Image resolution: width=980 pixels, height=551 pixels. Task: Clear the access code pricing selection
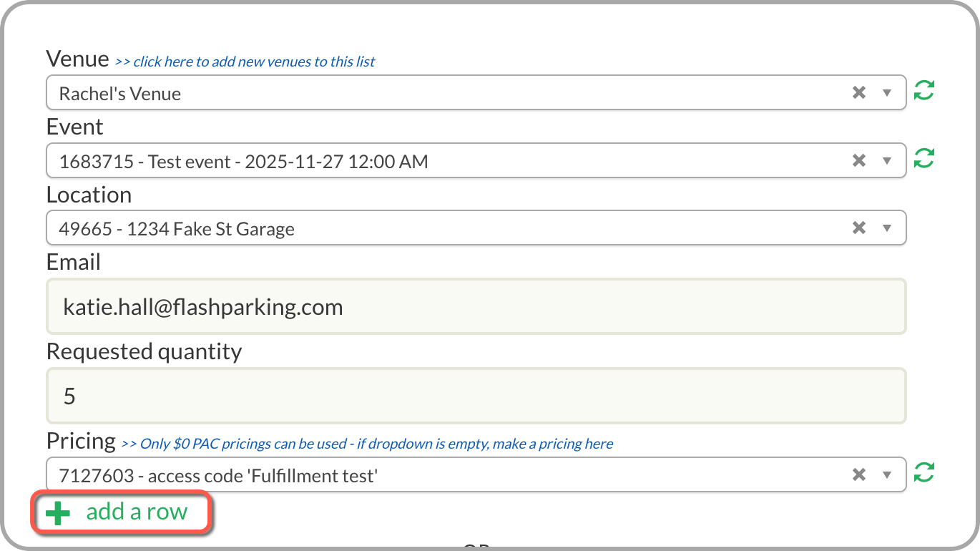coord(859,474)
